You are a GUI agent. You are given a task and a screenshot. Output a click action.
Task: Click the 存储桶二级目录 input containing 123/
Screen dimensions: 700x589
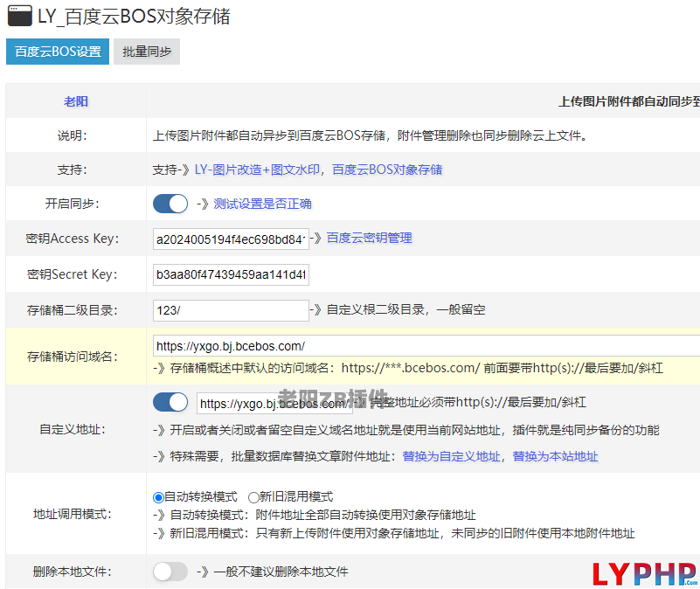point(231,310)
